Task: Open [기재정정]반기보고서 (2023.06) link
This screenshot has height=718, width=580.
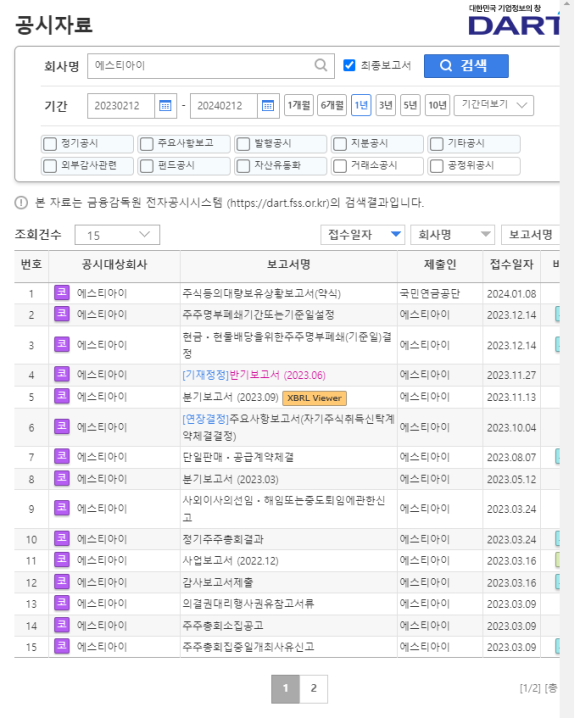Action: [254, 375]
